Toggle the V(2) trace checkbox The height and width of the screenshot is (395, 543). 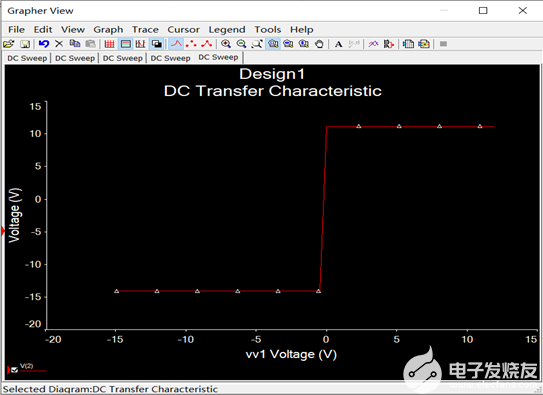coord(14,370)
